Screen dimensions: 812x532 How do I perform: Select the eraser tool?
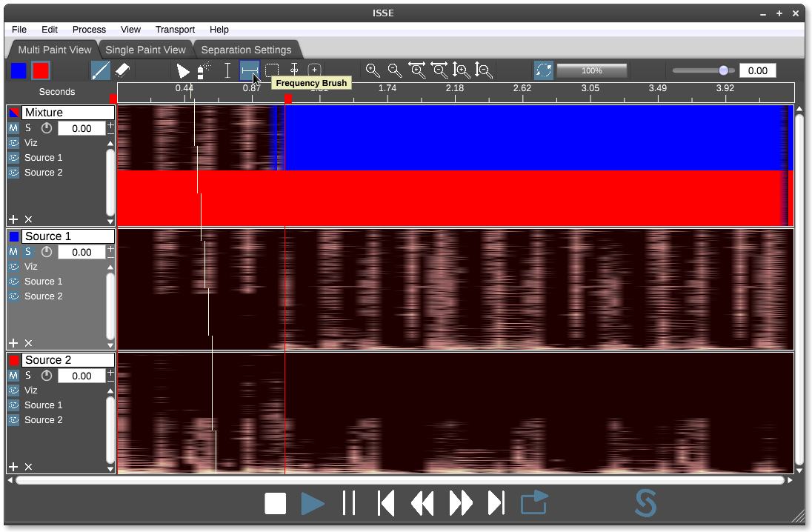[x=123, y=70]
